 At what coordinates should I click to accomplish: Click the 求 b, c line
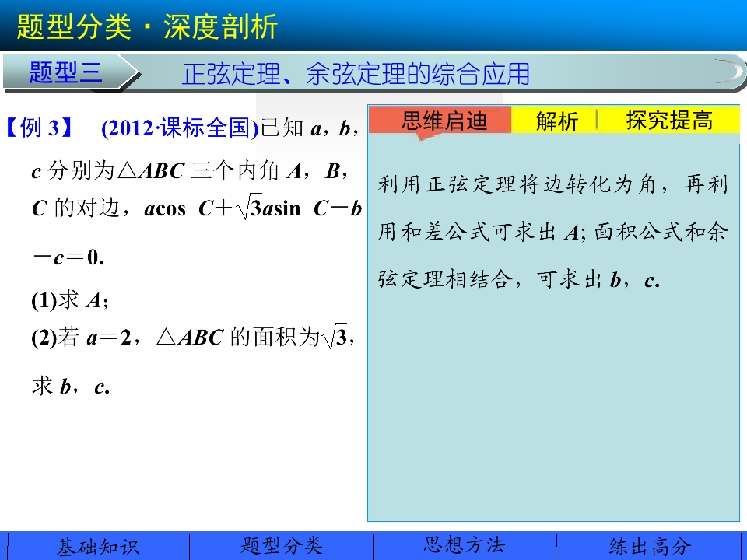pos(71,387)
